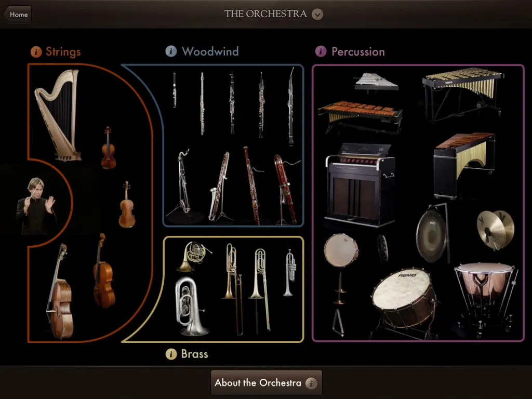
Task: Go back using Home button
Action: pyautogui.click(x=18, y=14)
